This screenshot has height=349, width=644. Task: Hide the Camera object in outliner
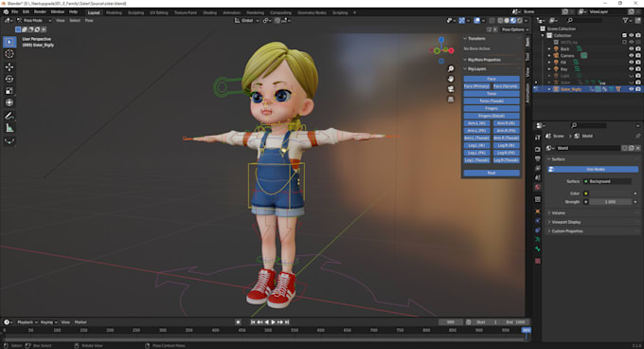632,56
